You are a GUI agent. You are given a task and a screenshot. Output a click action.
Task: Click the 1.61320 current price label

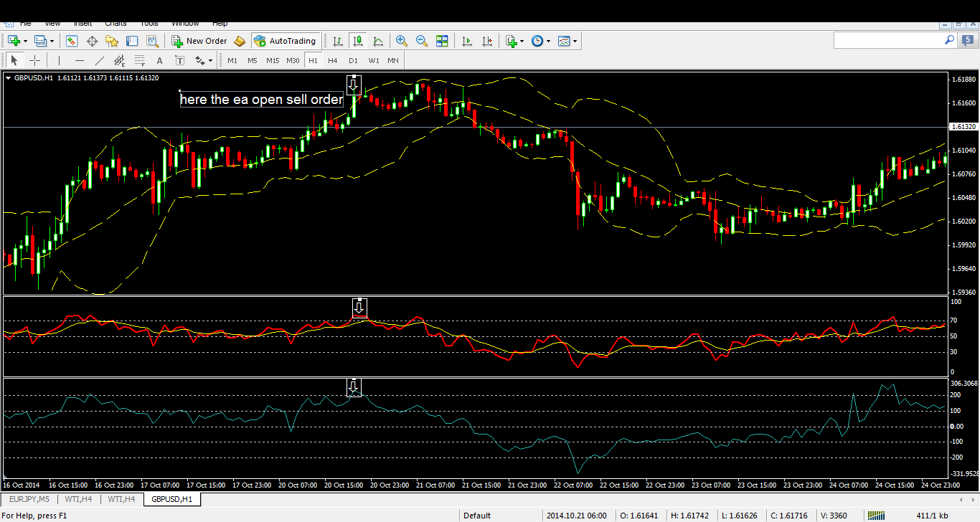click(x=962, y=127)
